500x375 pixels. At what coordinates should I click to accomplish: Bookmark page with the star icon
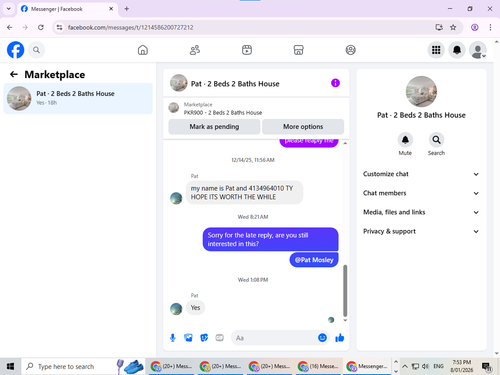click(453, 27)
